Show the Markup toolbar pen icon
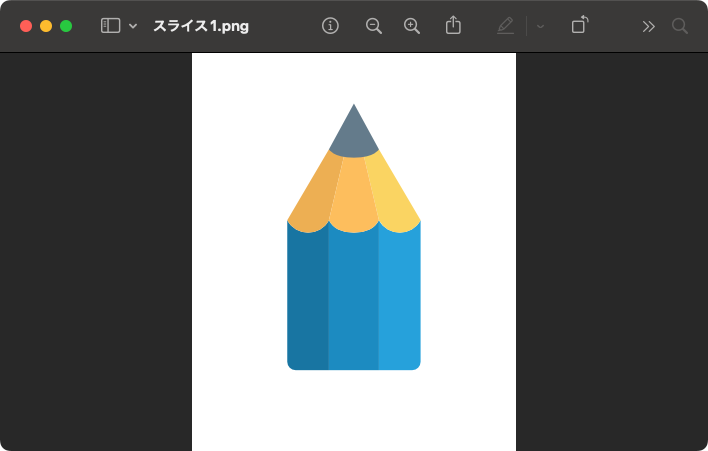Viewport: 708px width, 451px height. [505, 26]
